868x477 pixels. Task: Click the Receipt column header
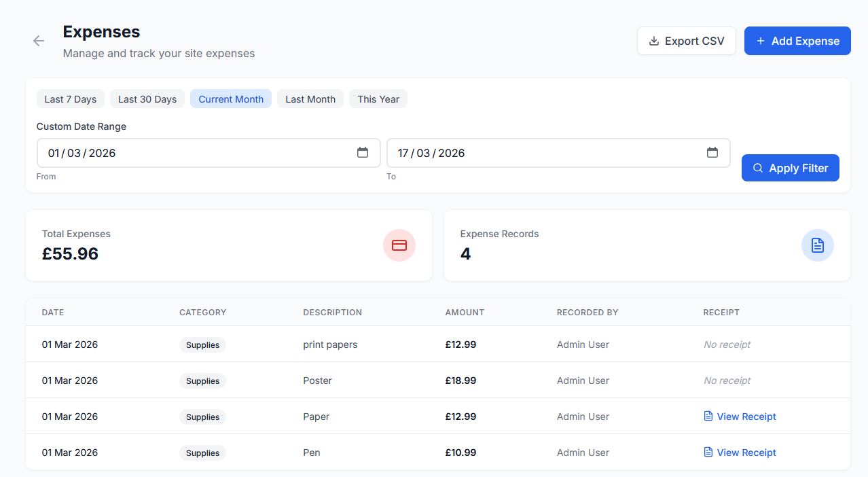click(721, 313)
